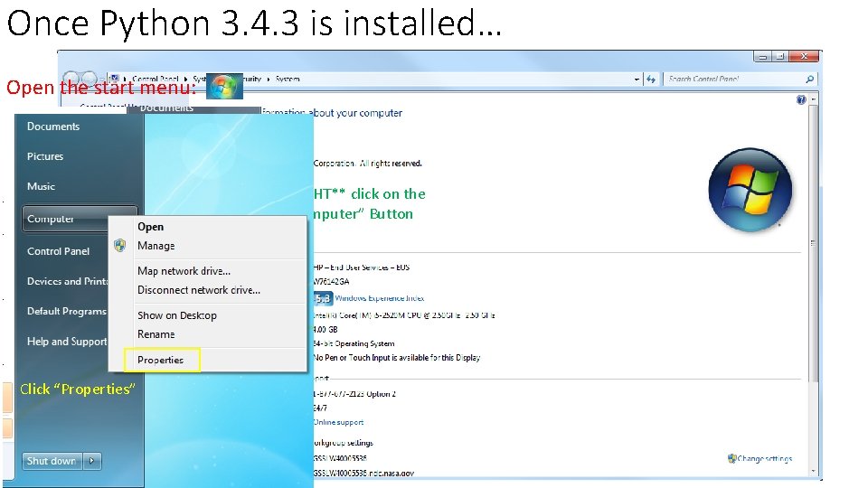Click the shield icon beside Change settings
The height and width of the screenshot is (488, 868).
click(x=731, y=458)
